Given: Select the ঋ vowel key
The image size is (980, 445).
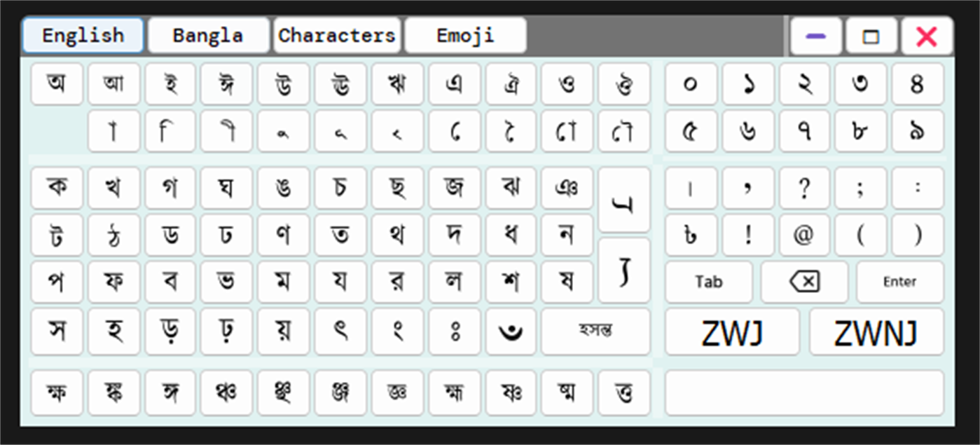Looking at the screenshot, I should [x=397, y=83].
